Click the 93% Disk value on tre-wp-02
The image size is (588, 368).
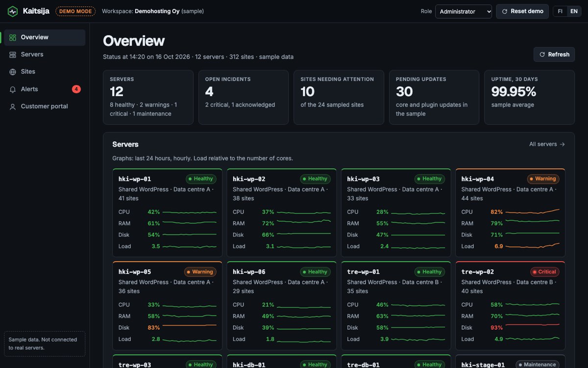pyautogui.click(x=496, y=328)
